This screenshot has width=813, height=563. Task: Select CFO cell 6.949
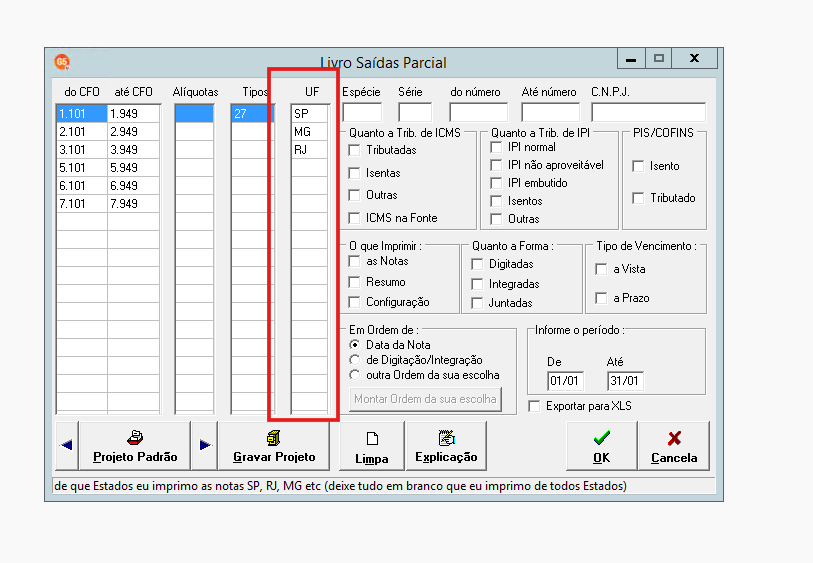pos(133,186)
